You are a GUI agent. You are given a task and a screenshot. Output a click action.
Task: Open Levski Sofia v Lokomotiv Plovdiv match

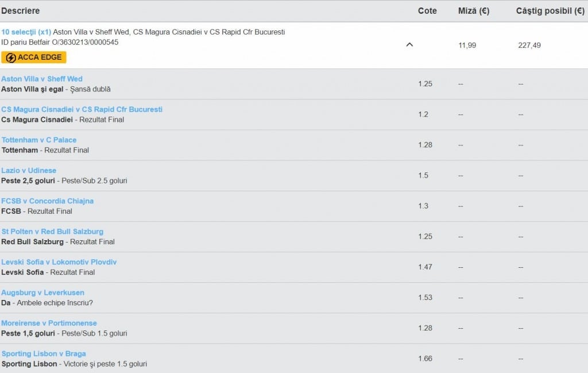tap(59, 262)
